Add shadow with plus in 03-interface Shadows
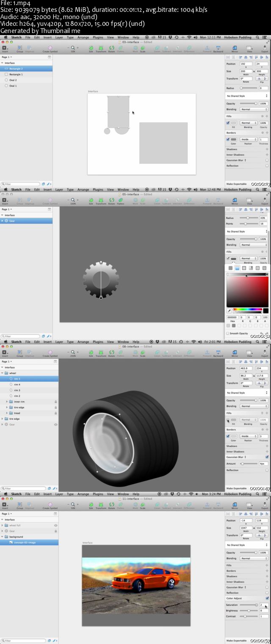271x644 pixels. 267,149
